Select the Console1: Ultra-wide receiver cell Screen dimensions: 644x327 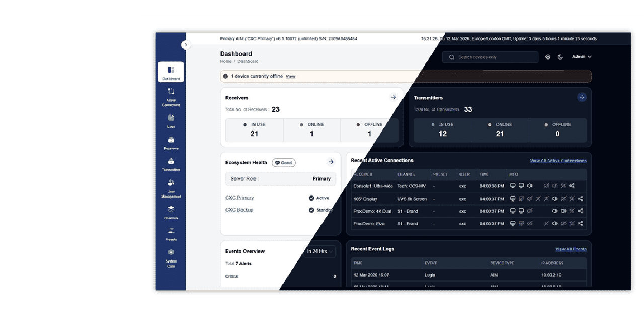373,186
